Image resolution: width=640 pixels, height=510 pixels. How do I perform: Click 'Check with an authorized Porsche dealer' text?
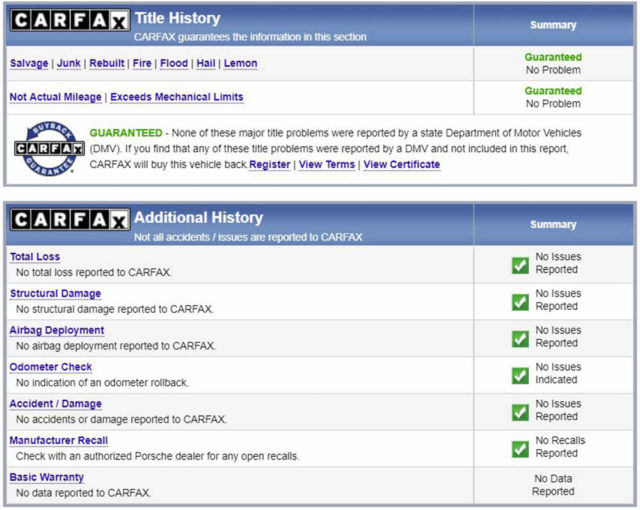pos(158,456)
